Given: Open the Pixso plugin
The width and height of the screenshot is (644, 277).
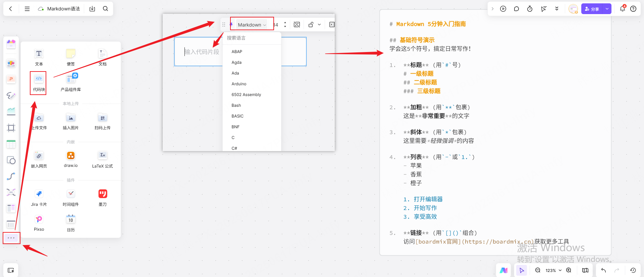Looking at the screenshot, I should (x=39, y=223).
